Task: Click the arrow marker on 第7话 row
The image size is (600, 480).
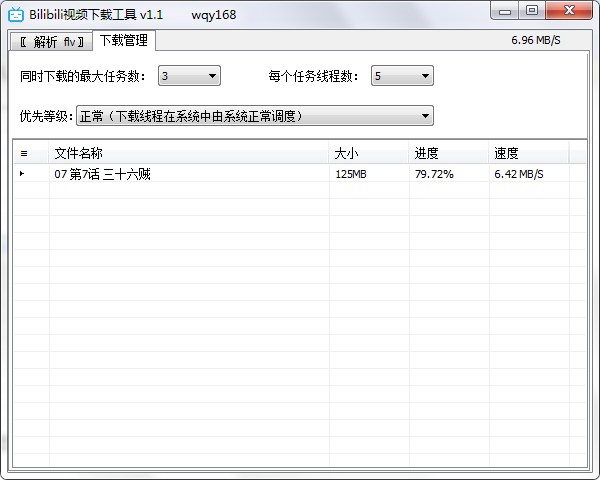Action: (x=22, y=174)
